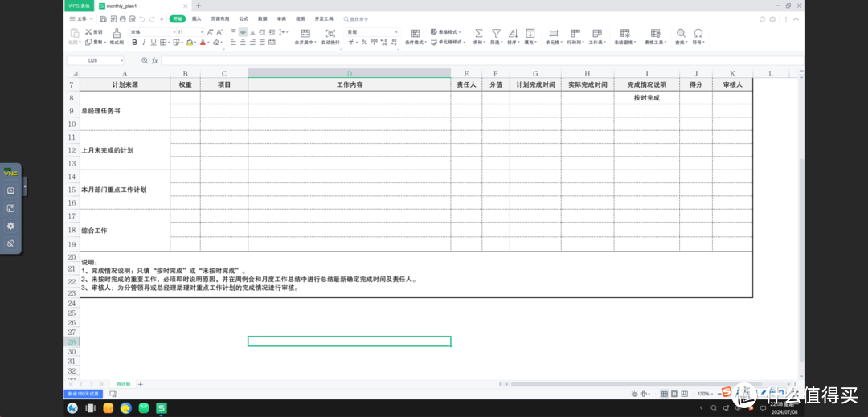Toggle Underline formatting
This screenshot has height=417, width=868.
coord(153,43)
